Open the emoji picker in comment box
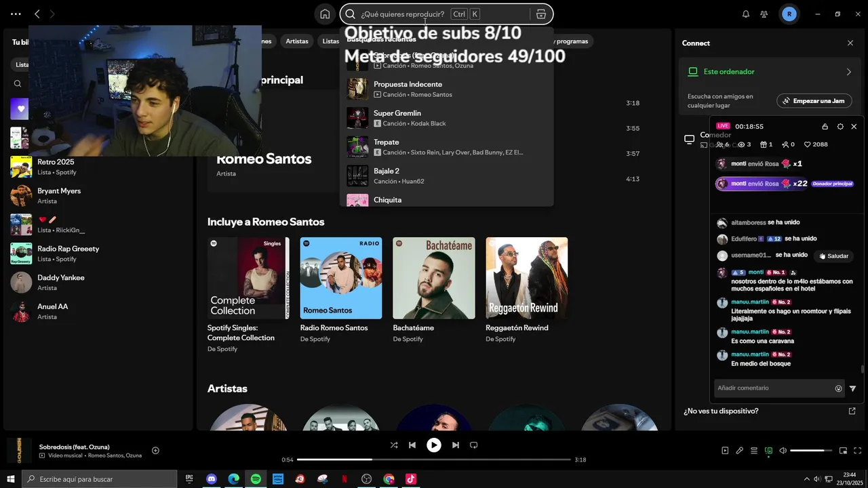Screen dimensions: 868x488 coord(839,388)
